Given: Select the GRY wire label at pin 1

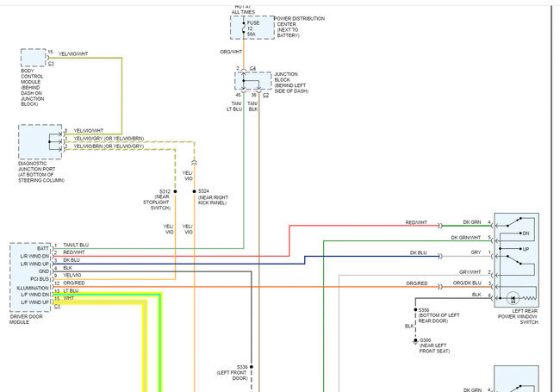Looking at the screenshot, I should [476, 252].
